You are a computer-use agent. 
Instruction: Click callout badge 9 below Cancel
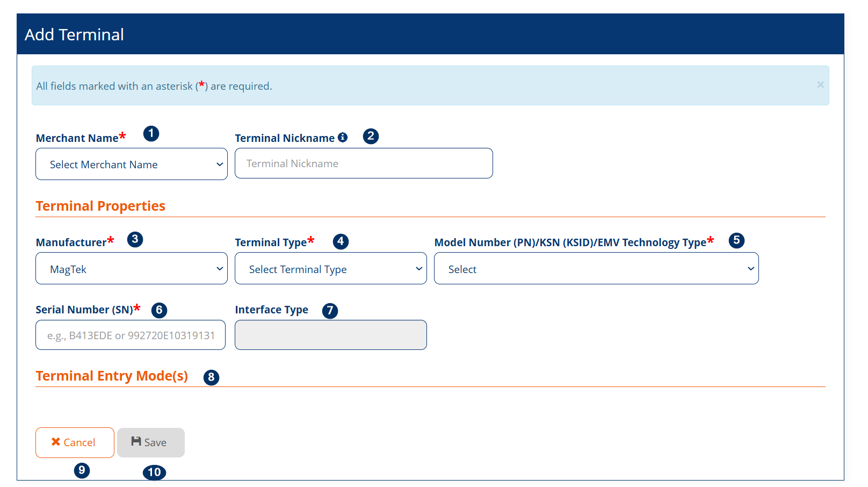point(82,470)
